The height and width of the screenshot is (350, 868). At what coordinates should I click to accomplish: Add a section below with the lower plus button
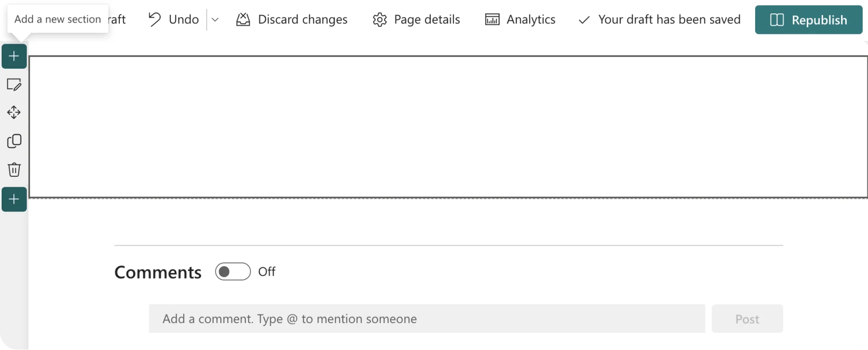pyautogui.click(x=14, y=199)
